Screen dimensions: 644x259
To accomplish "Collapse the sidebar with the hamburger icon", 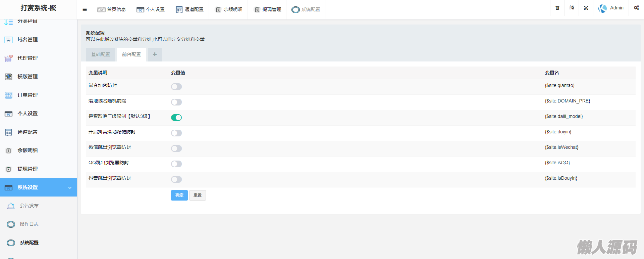I will (85, 9).
